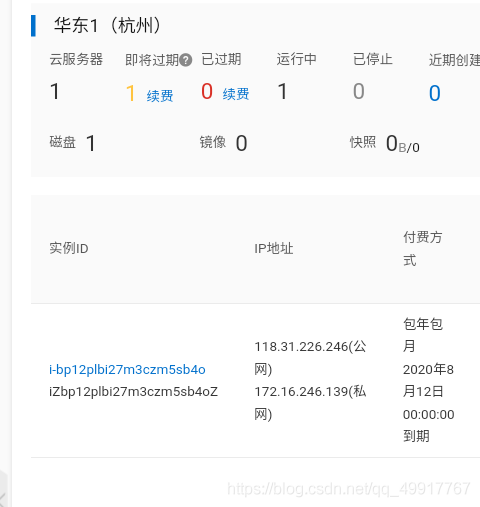The height and width of the screenshot is (507, 480).
Task: Click the 2020年8月12日 expiry date text
Action: (x=428, y=380)
